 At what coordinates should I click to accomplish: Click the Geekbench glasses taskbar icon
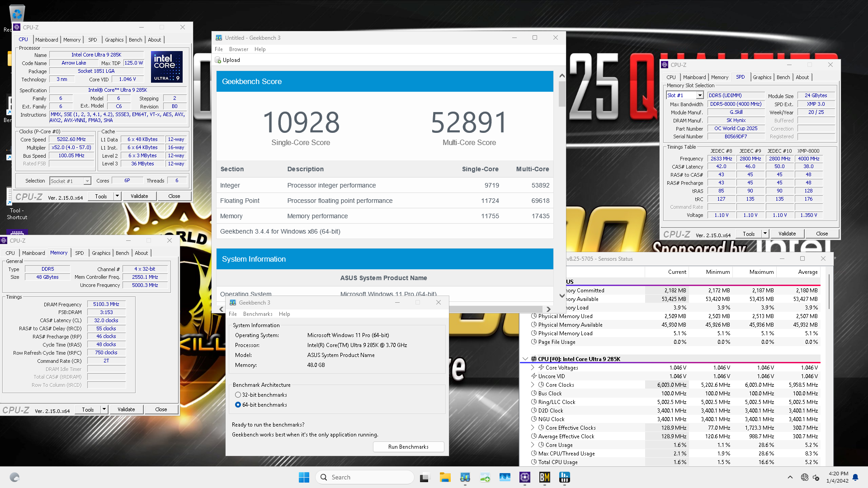[x=465, y=477]
